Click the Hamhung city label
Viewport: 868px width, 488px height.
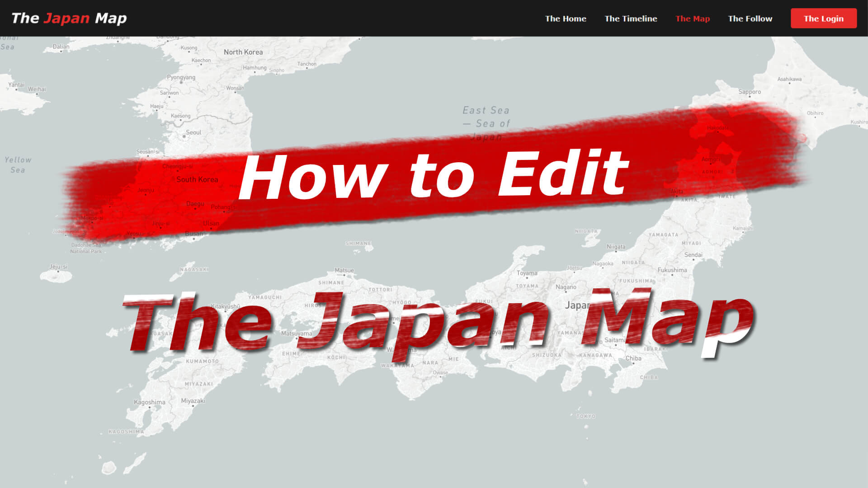click(x=255, y=68)
